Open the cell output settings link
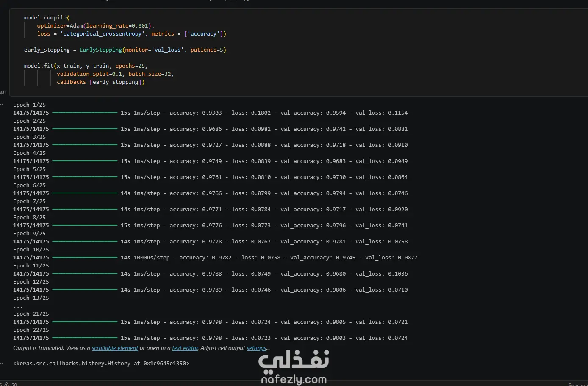The image size is (588, 386). (256, 348)
